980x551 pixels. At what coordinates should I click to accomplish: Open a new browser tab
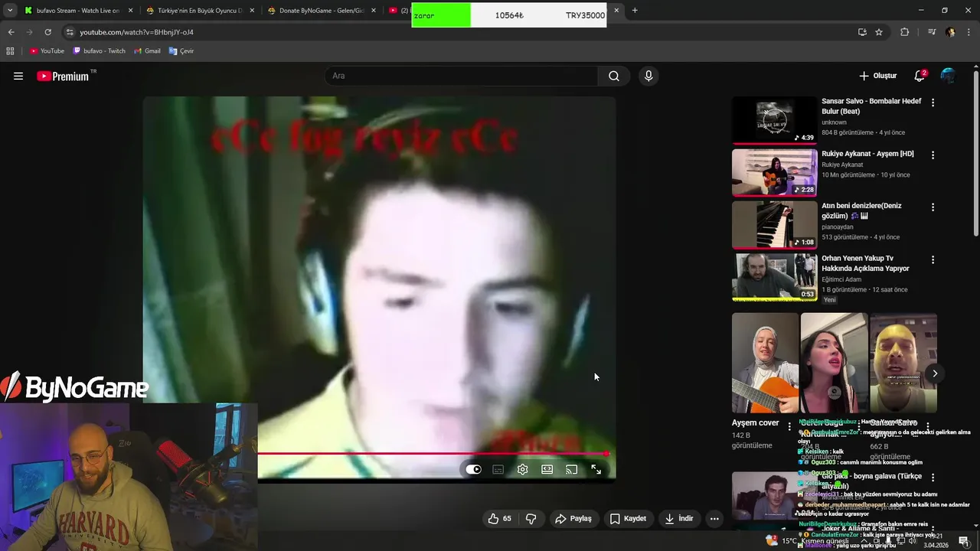click(x=635, y=11)
